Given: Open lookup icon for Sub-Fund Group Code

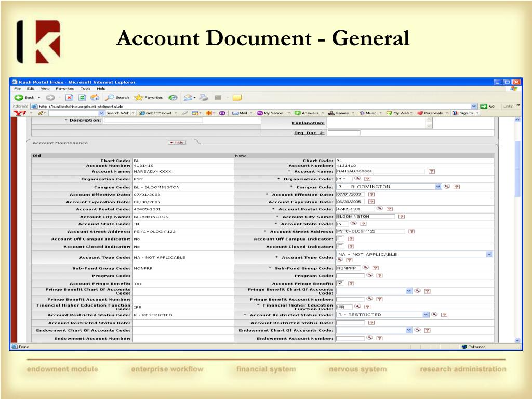Looking at the screenshot, I should coord(365,268).
